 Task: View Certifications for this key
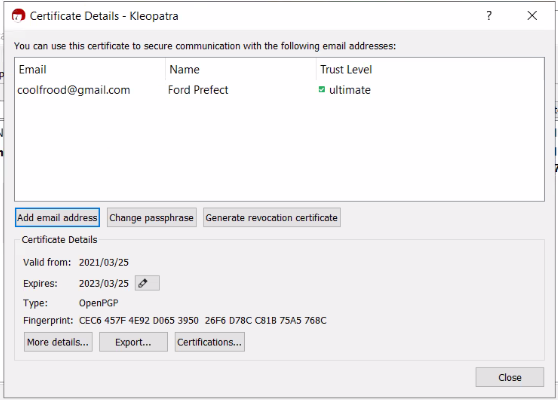coord(210,342)
